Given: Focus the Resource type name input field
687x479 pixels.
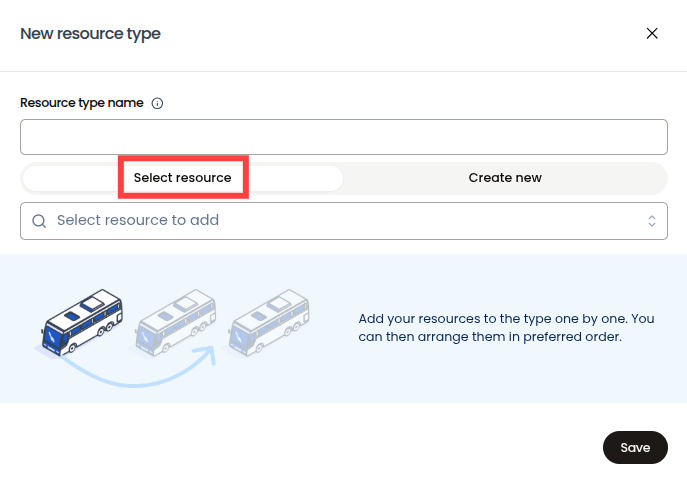Looking at the screenshot, I should click(x=344, y=137).
